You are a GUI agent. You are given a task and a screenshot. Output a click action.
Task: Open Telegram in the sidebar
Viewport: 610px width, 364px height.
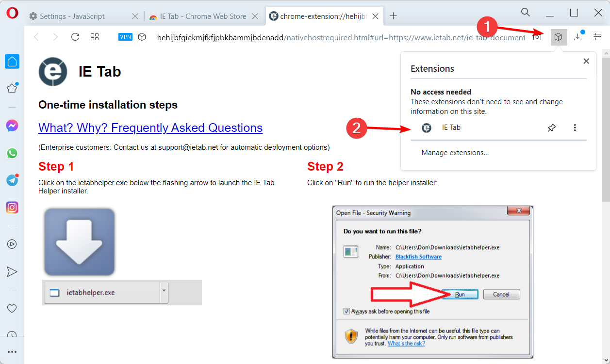[x=12, y=180]
